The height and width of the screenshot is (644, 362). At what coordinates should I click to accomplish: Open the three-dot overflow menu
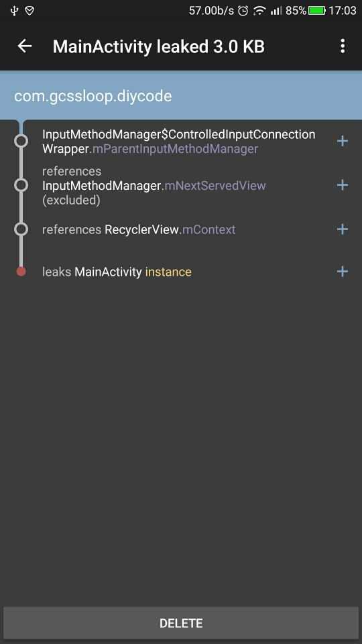pyautogui.click(x=343, y=46)
